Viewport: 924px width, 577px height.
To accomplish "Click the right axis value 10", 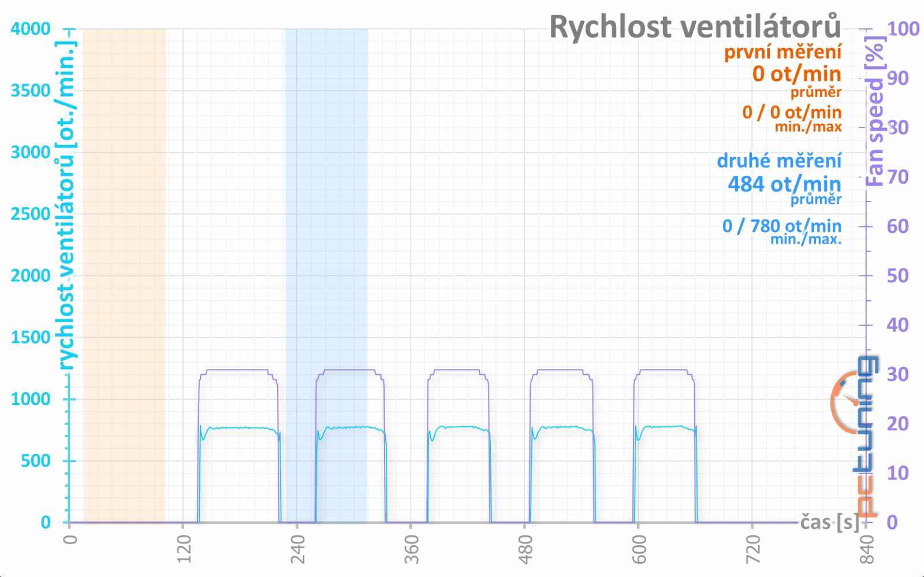I will pyautogui.click(x=897, y=473).
